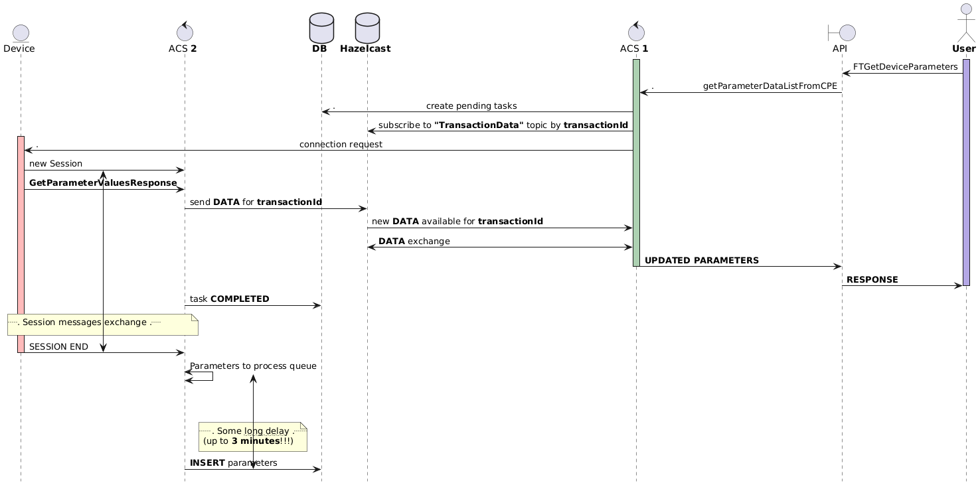Image resolution: width=980 pixels, height=485 pixels.
Task: Select the new Session message label
Action: [x=56, y=164]
